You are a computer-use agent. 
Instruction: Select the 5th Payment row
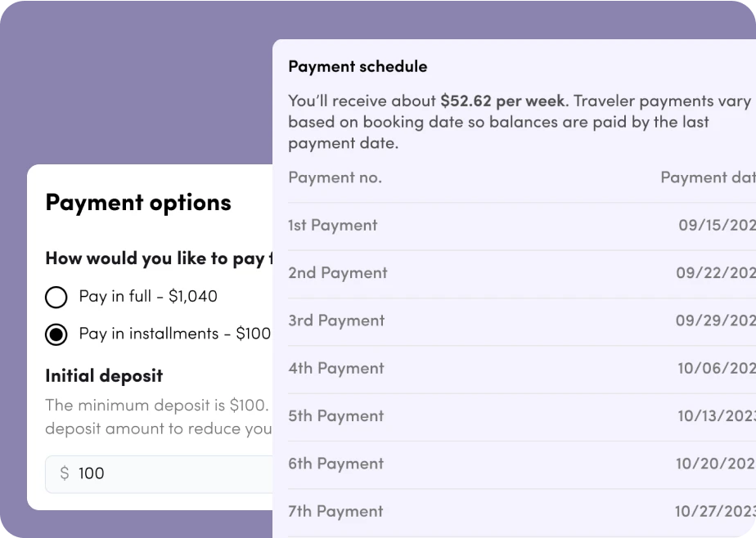tap(335, 416)
